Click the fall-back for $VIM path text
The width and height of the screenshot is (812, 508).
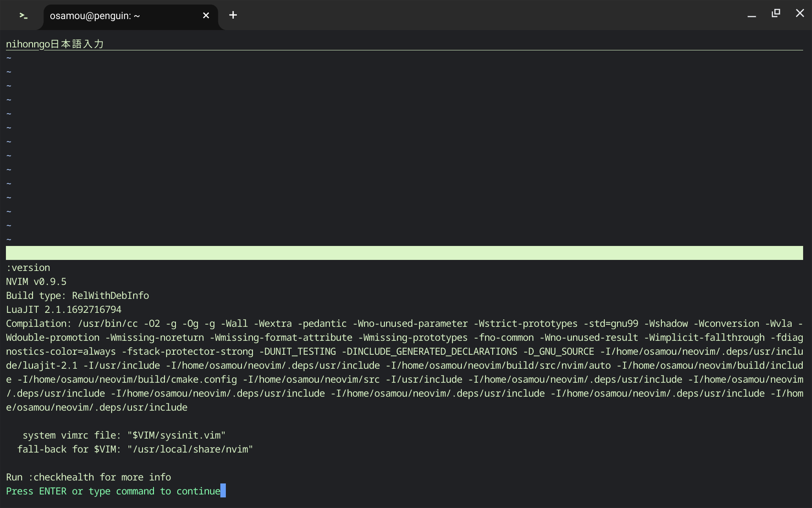coord(134,449)
